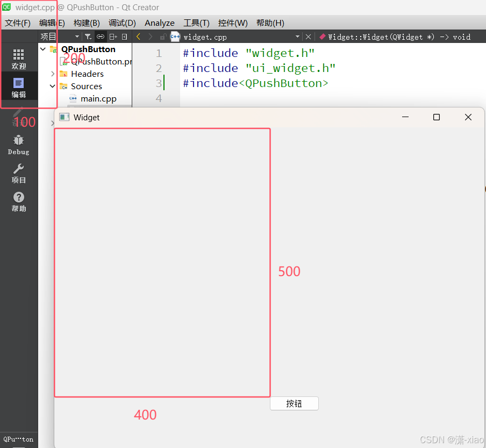Go back with yellow left arrow
Viewport: 486px width, 448px height.
pos(138,37)
